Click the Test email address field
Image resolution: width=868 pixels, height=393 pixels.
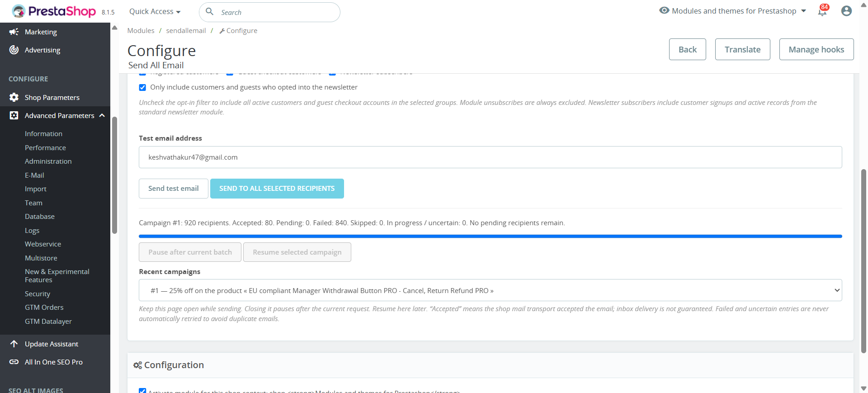490,157
